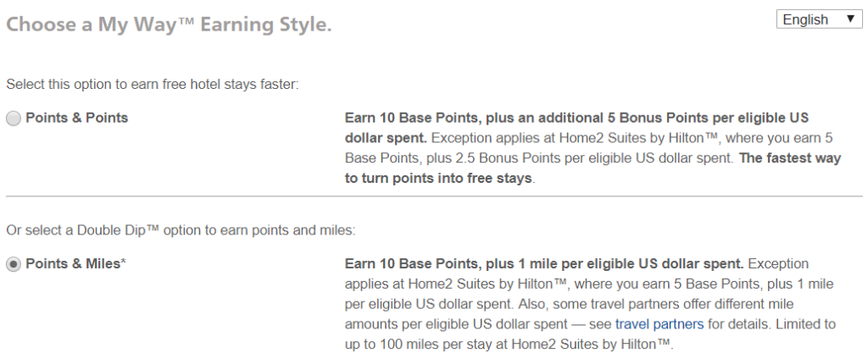This screenshot has width=868, height=364.
Task: Click the "Points & Points" label text
Action: coord(77,118)
